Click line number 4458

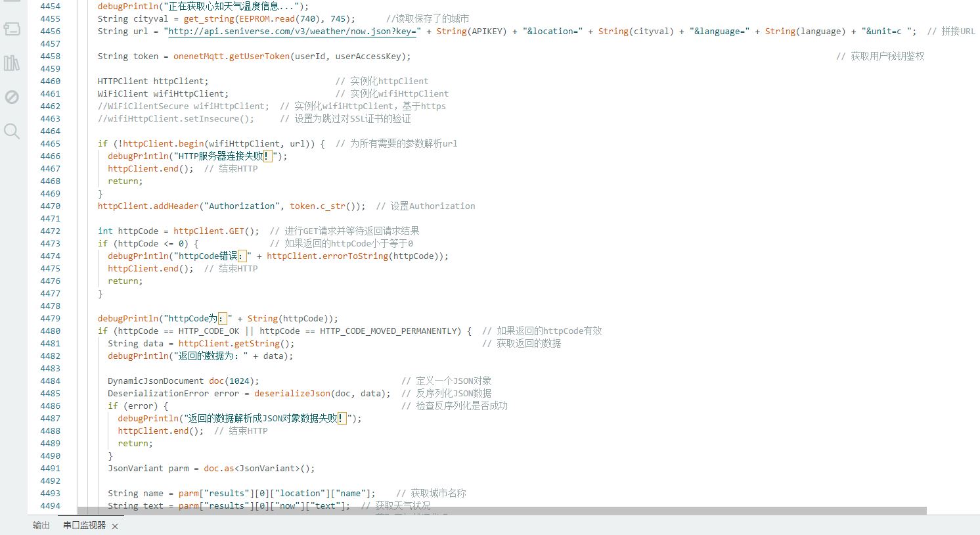tap(50, 56)
